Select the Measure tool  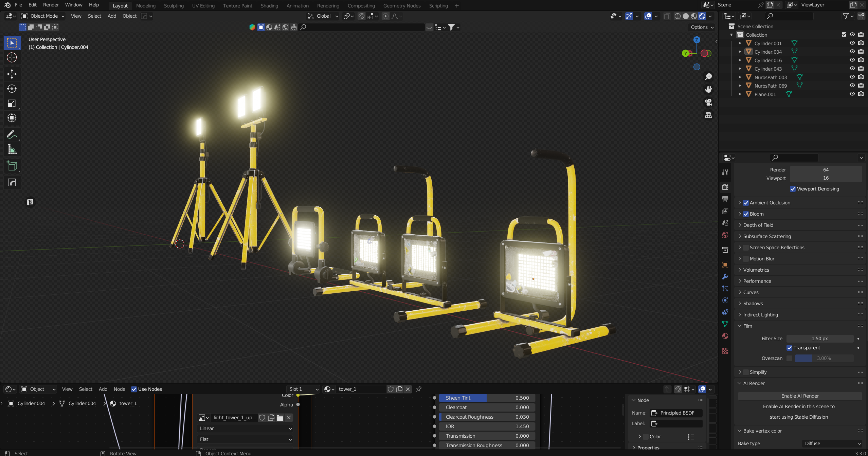[12, 150]
